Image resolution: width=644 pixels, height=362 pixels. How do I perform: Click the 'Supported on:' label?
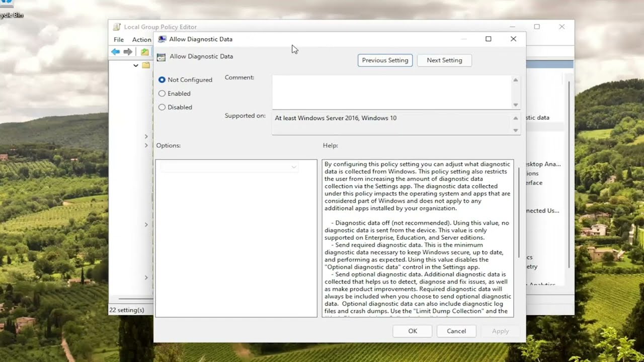coord(245,116)
